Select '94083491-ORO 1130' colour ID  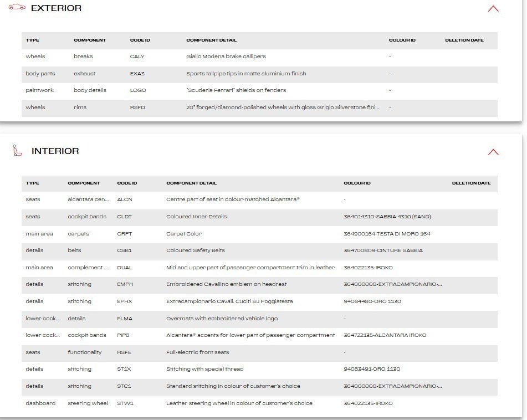(x=372, y=369)
